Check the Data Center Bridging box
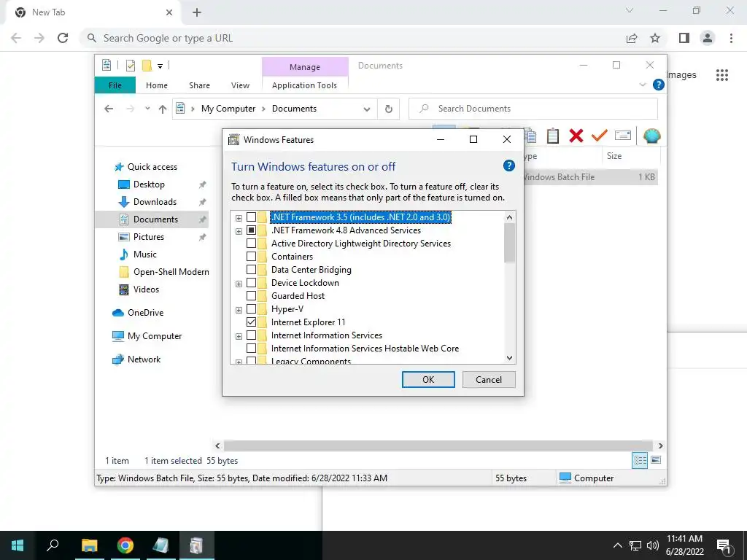 pyautogui.click(x=251, y=270)
